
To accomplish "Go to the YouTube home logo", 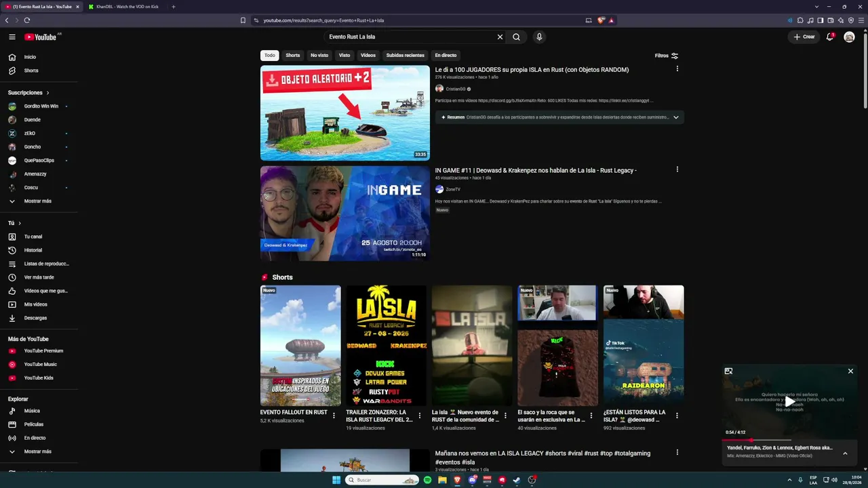I will 41,37.
